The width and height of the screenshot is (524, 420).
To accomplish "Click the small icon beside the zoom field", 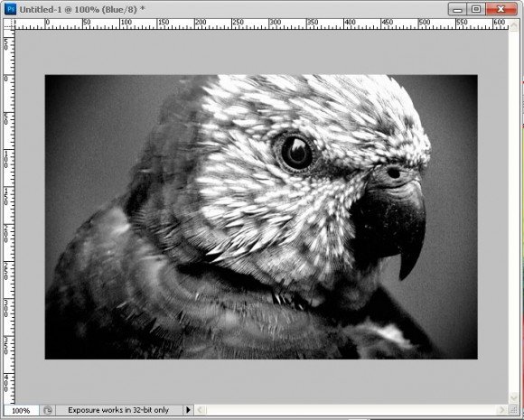I will click(x=48, y=410).
